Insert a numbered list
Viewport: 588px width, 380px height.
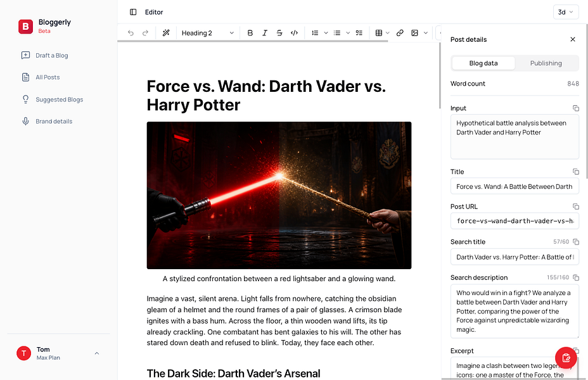(315, 33)
